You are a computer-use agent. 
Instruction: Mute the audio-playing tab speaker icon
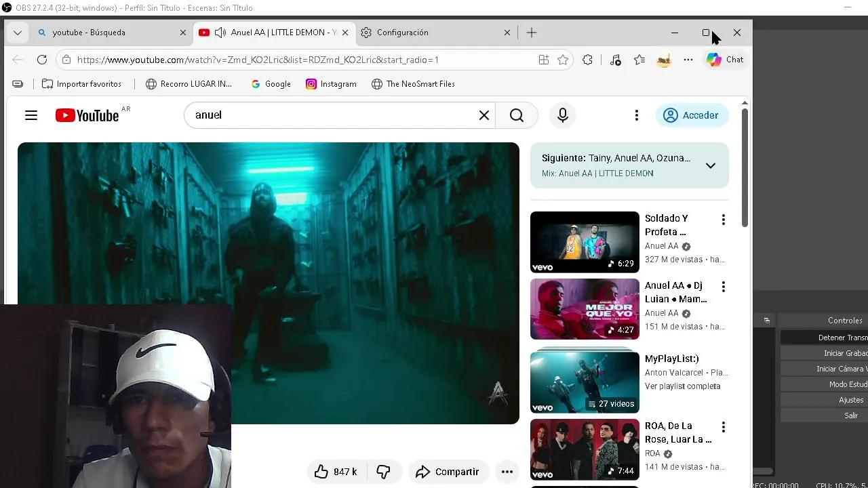pos(220,33)
